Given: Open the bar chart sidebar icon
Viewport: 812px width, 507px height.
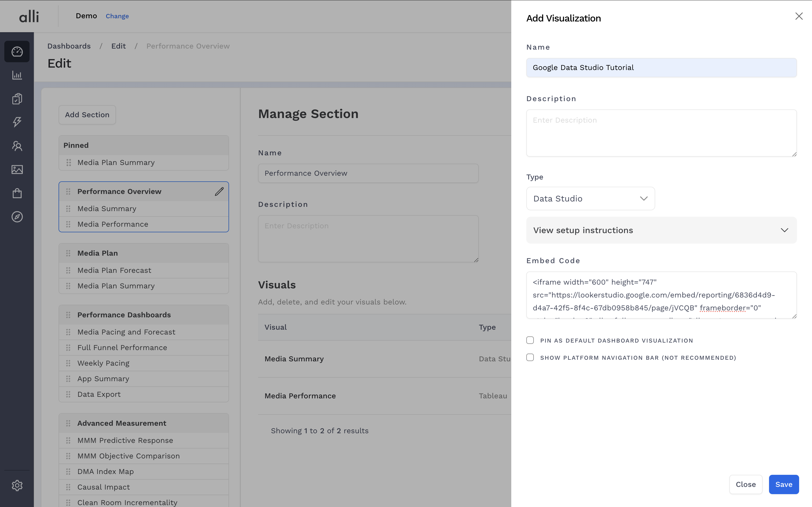Looking at the screenshot, I should (x=17, y=75).
